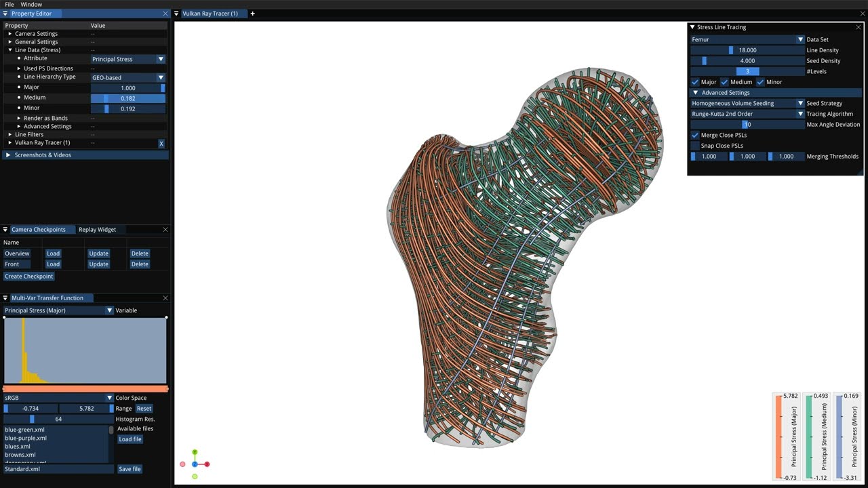
Task: Open Variable dropdown Principal Stress (Major)
Action: [58, 310]
